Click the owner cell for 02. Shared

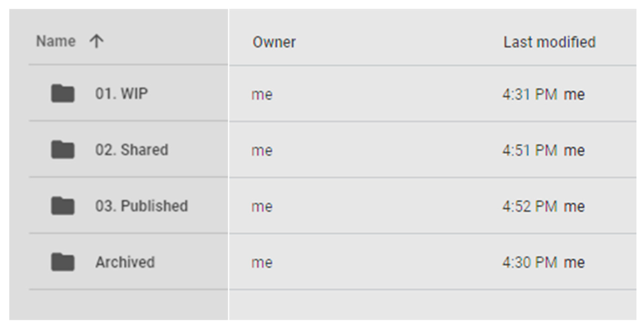(x=262, y=151)
